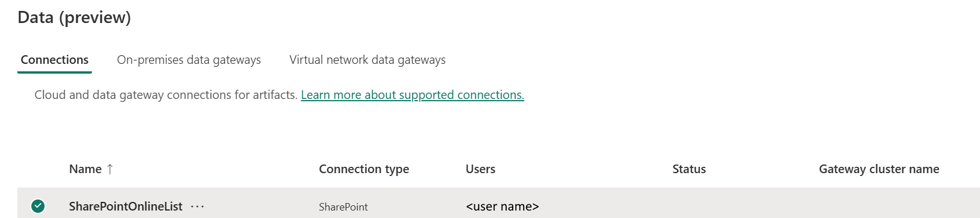
Task: Toggle the SharePointOnlineList selection checkmark
Action: 38,206
